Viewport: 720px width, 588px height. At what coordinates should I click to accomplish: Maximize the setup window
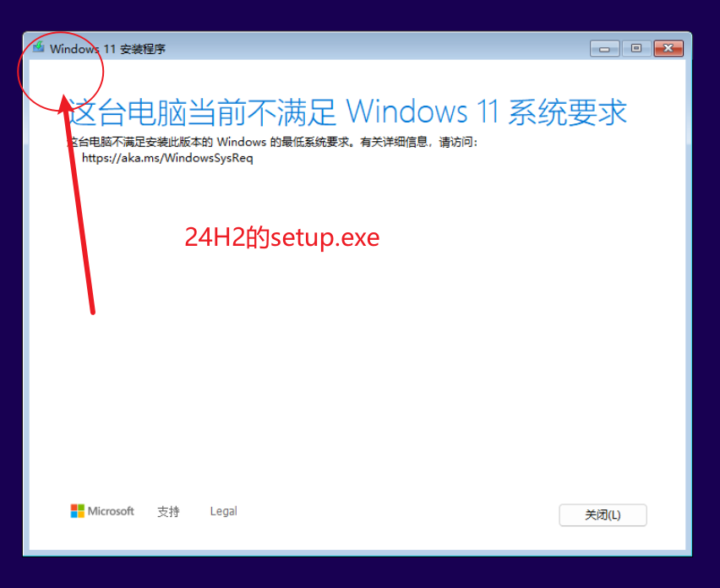tap(636, 49)
